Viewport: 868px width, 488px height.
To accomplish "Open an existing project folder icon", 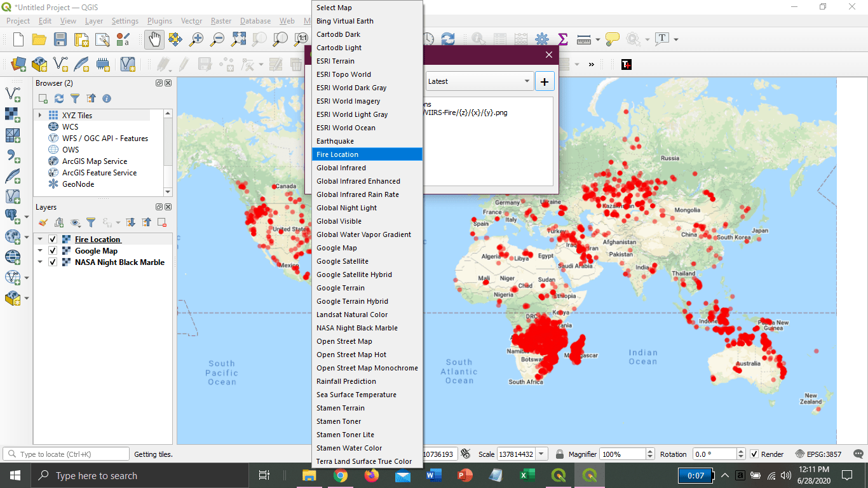I will coord(39,39).
